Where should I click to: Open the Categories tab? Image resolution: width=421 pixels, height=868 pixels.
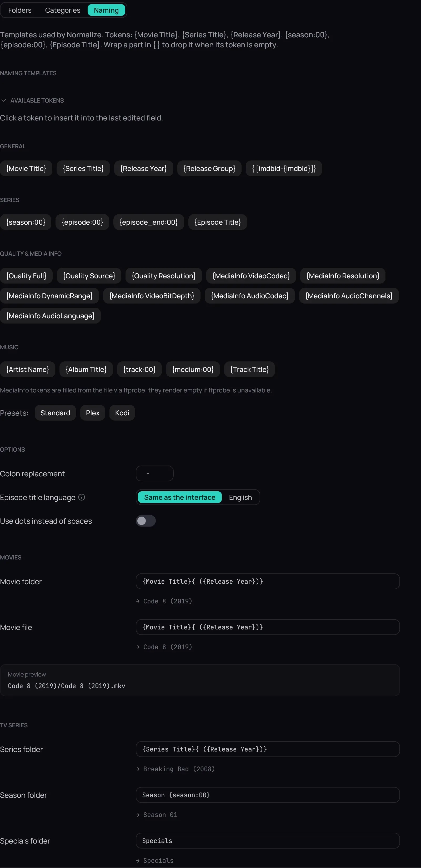[x=63, y=10]
